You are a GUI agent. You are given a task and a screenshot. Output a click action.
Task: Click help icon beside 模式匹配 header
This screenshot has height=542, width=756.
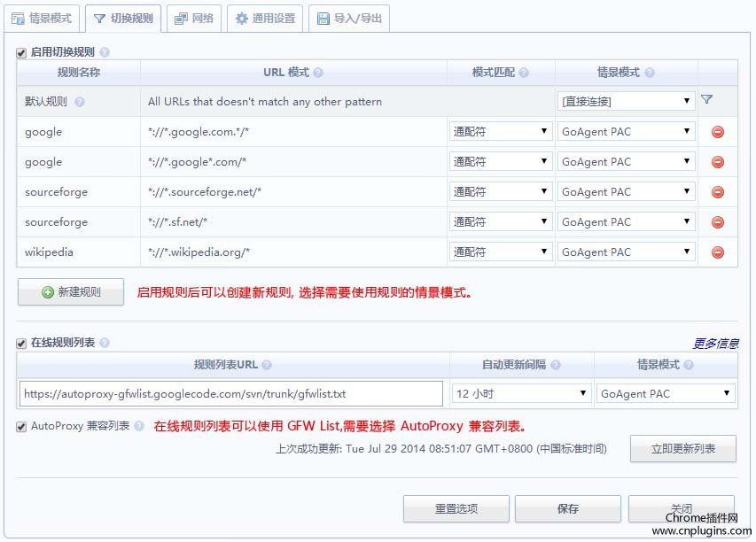(523, 73)
